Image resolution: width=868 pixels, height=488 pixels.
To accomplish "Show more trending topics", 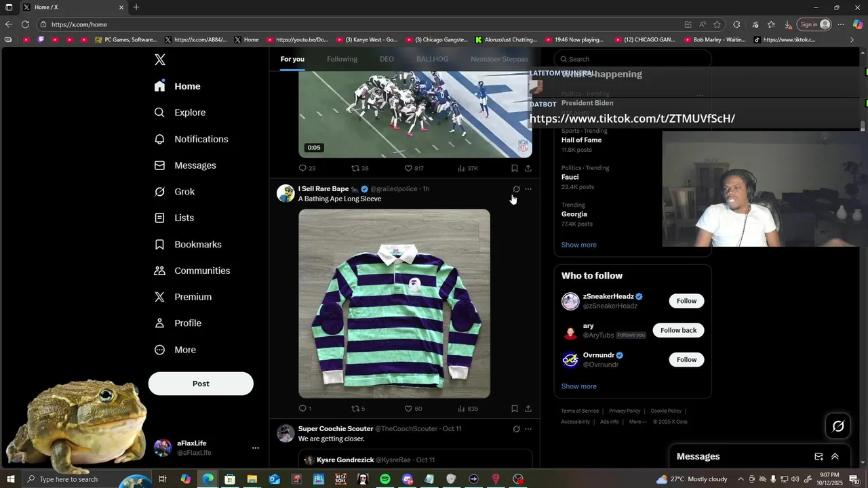I will point(579,245).
